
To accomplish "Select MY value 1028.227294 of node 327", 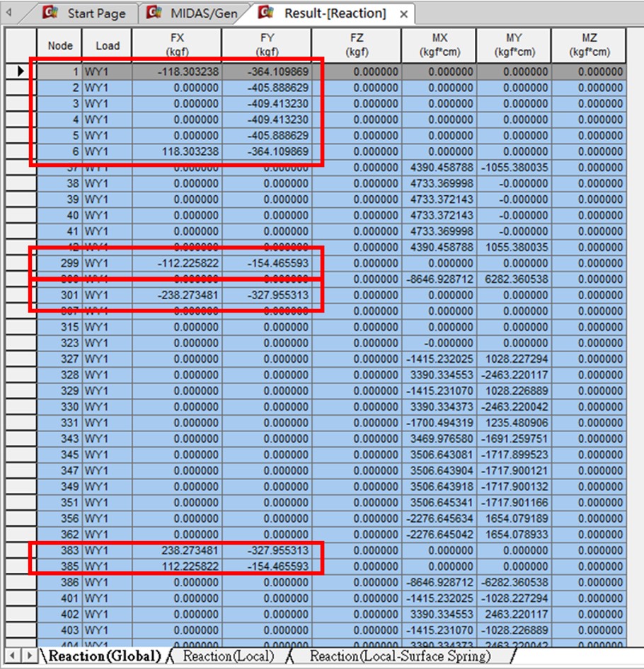I will coord(514,359).
